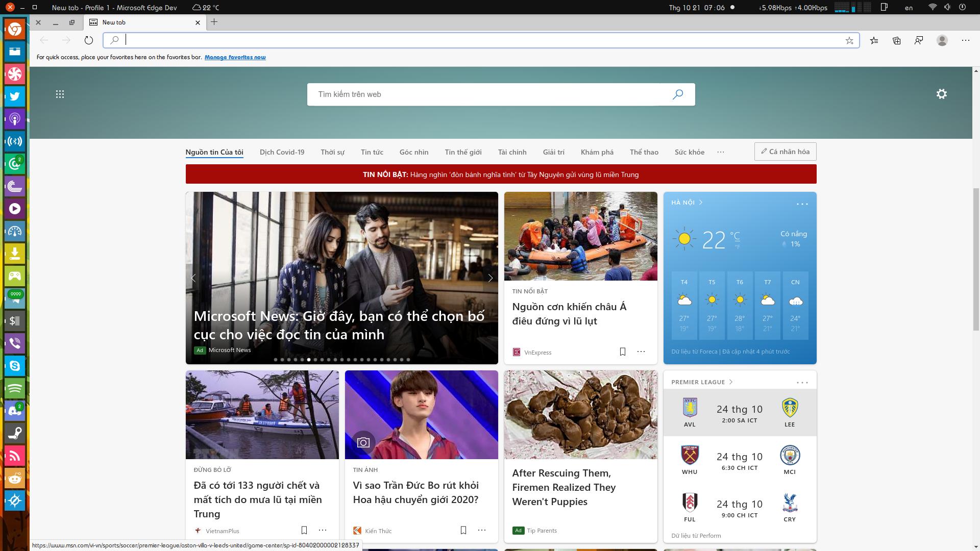Bookmark the Kiến Thức article
980x551 pixels.
pyautogui.click(x=463, y=530)
